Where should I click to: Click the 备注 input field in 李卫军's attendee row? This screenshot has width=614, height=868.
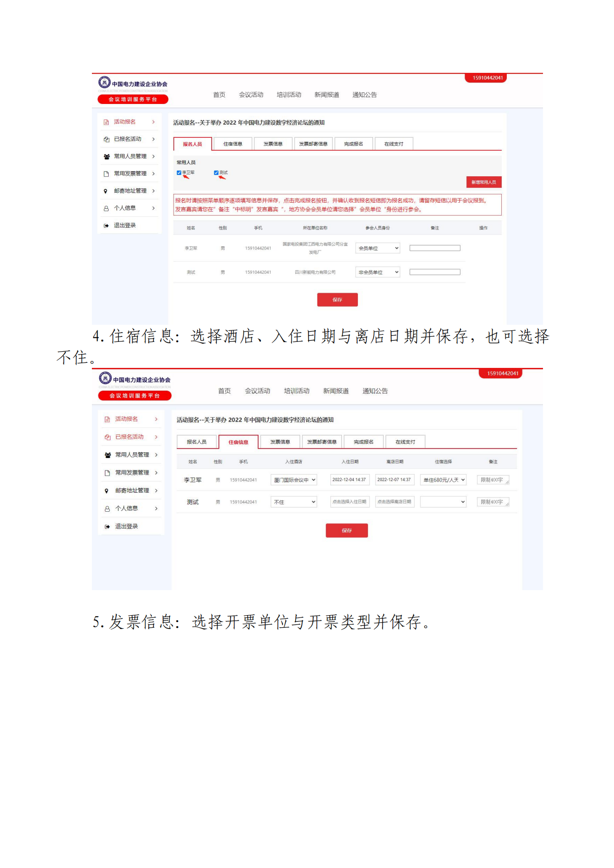click(x=434, y=248)
